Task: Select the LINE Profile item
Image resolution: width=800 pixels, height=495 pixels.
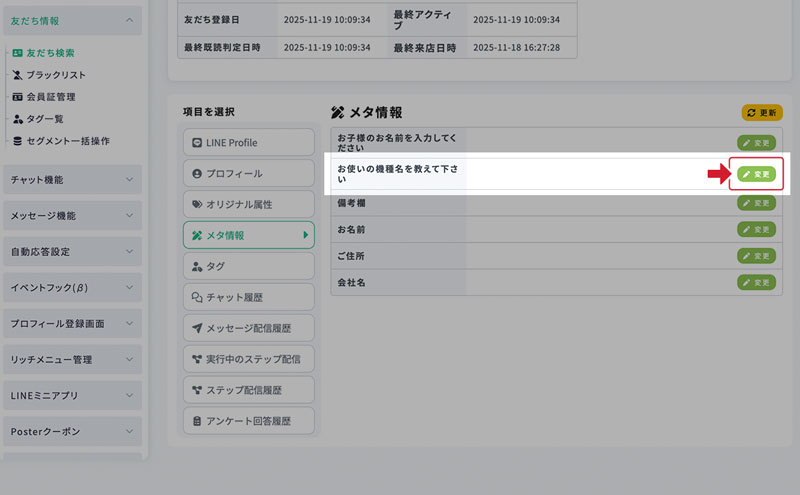Action: 248,143
